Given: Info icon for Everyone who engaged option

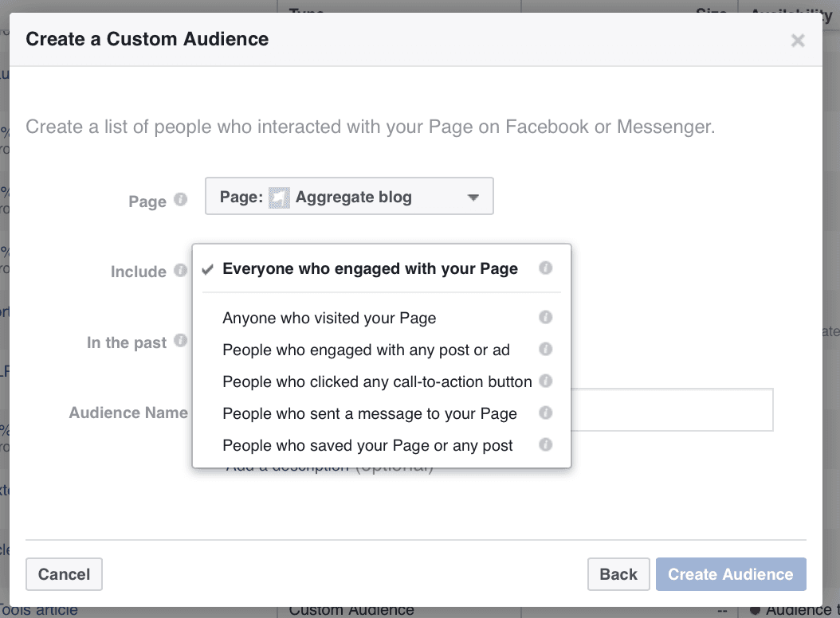Looking at the screenshot, I should [545, 268].
